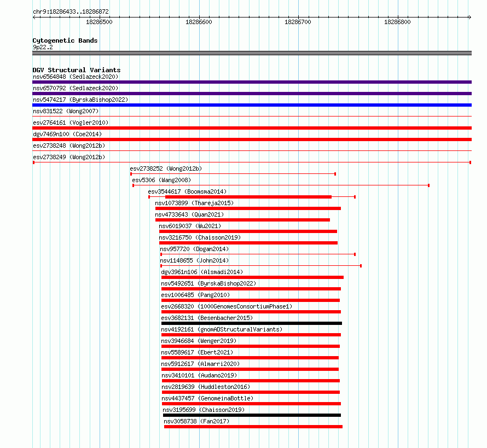Select nsv3946684 (Wenger2019) label

tap(199, 341)
